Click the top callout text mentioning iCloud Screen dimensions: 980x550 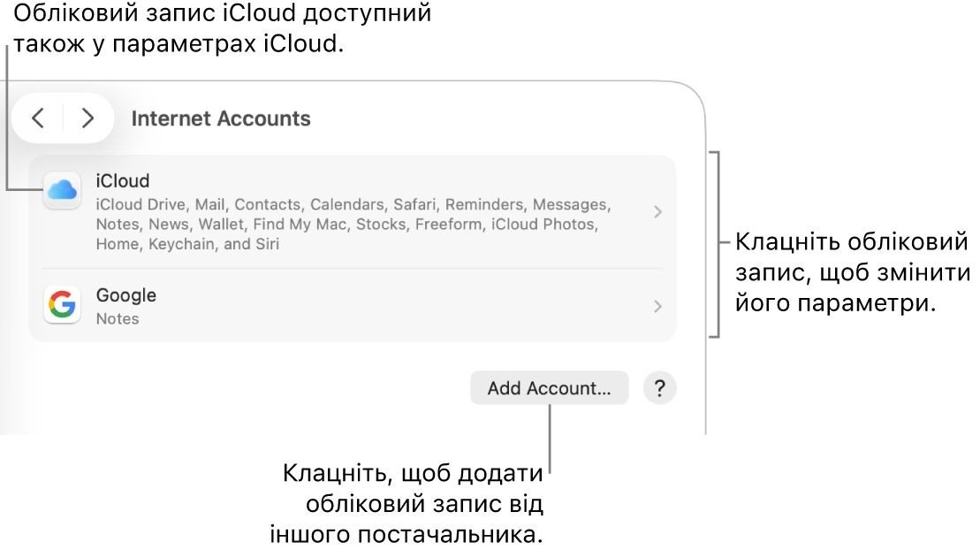(223, 28)
